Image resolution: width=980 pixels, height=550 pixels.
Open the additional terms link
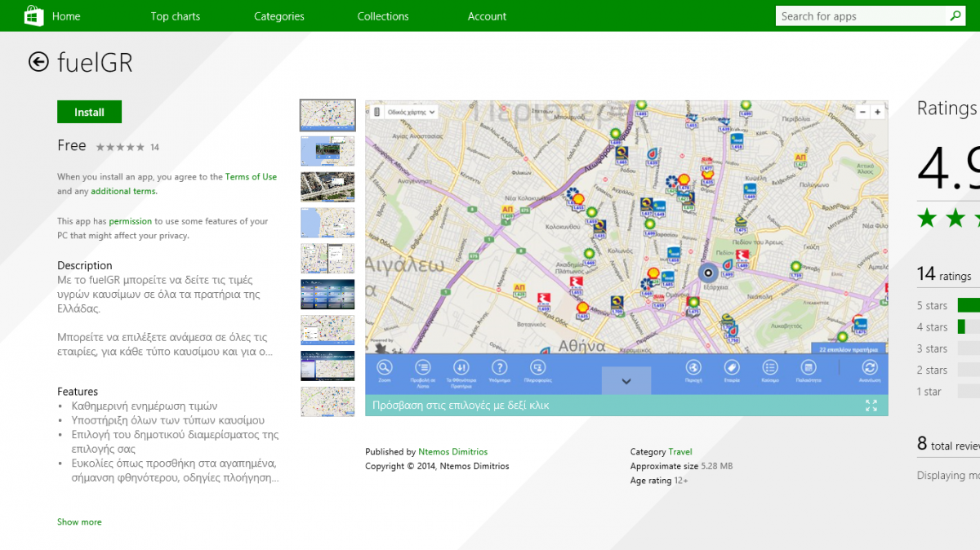123,192
